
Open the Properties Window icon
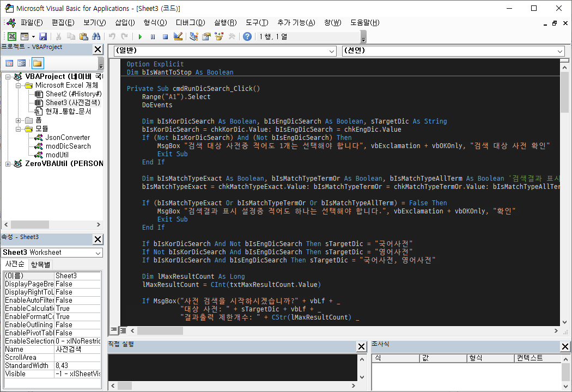[206, 36]
